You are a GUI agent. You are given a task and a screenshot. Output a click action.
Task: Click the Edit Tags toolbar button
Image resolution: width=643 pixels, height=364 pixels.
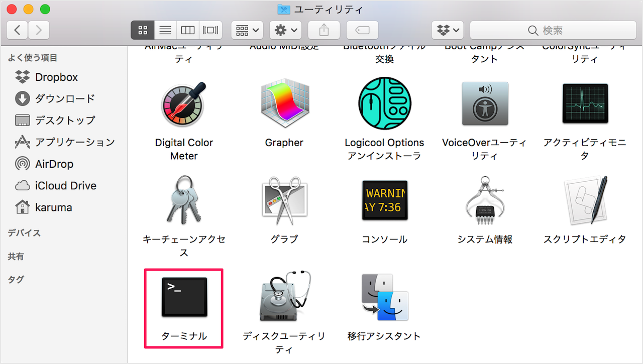362,30
